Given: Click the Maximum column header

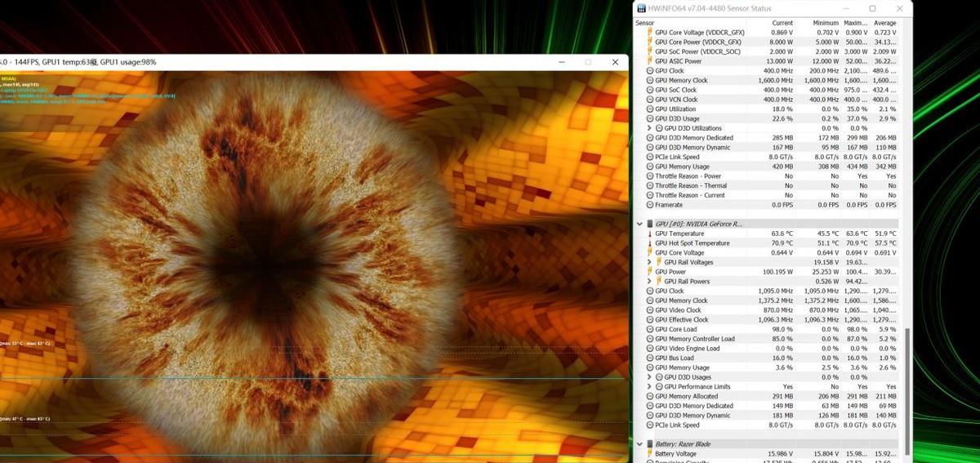Looking at the screenshot, I should pyautogui.click(x=855, y=23).
